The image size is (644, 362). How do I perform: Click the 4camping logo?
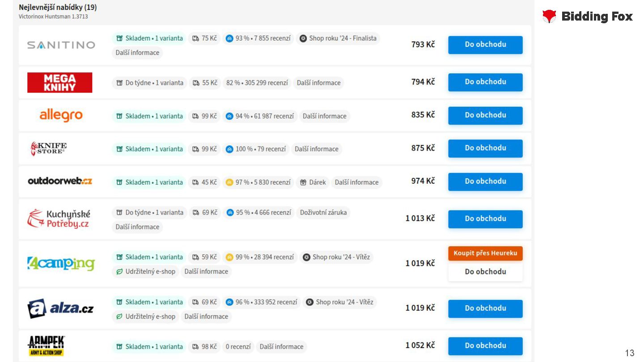[x=61, y=264]
